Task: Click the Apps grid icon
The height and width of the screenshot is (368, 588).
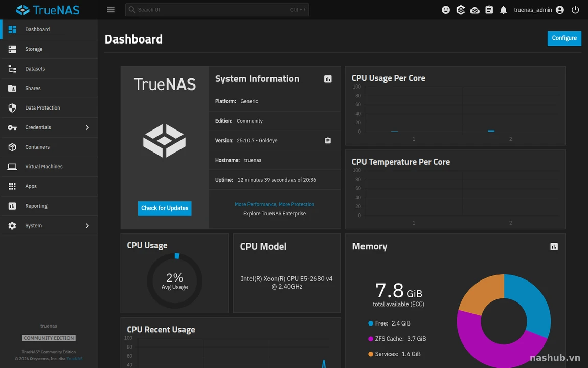Action: [x=12, y=186]
